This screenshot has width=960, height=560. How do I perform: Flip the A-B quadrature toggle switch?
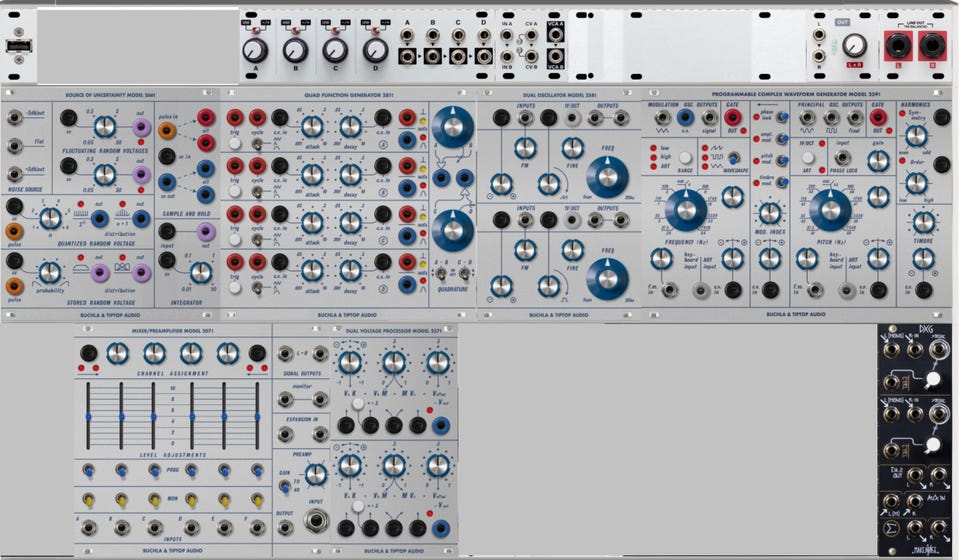(x=441, y=273)
